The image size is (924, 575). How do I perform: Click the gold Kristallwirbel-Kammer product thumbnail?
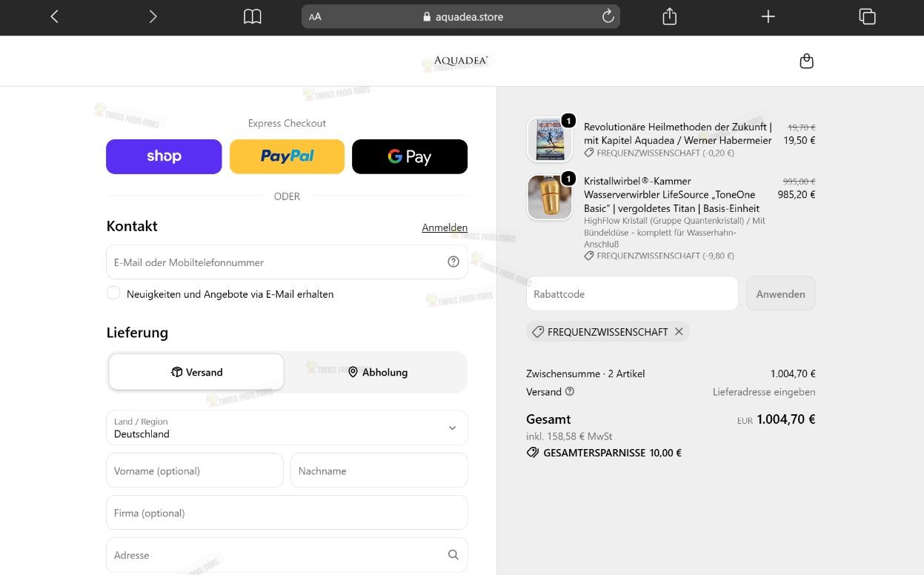tap(550, 197)
